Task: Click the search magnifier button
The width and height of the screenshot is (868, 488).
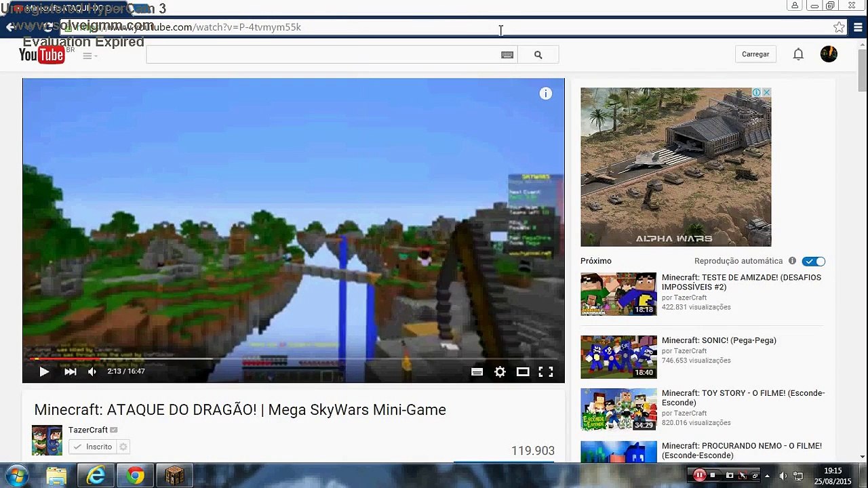Action: [538, 55]
